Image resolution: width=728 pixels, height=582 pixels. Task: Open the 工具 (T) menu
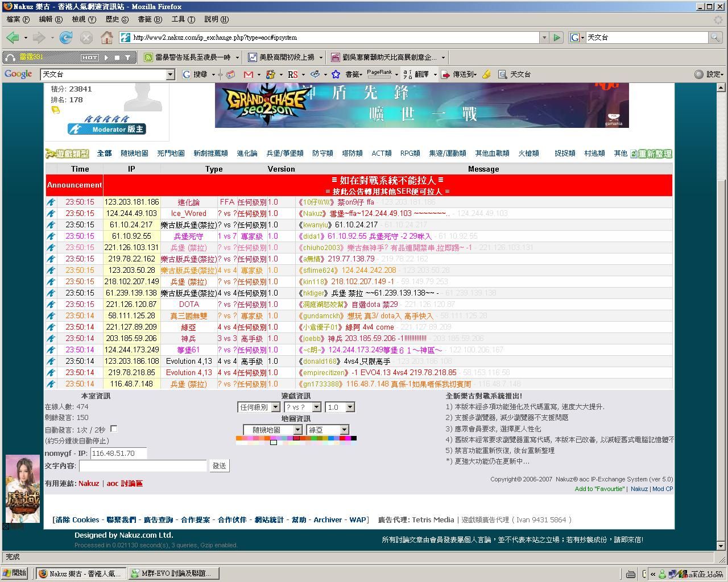tap(183, 19)
